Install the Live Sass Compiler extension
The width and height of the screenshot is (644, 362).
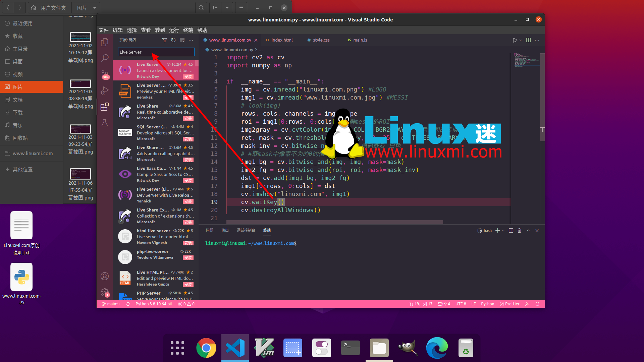point(188,181)
